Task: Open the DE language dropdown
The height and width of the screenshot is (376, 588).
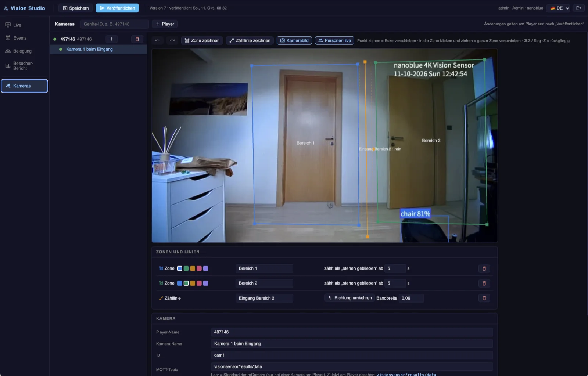Action: (558, 8)
